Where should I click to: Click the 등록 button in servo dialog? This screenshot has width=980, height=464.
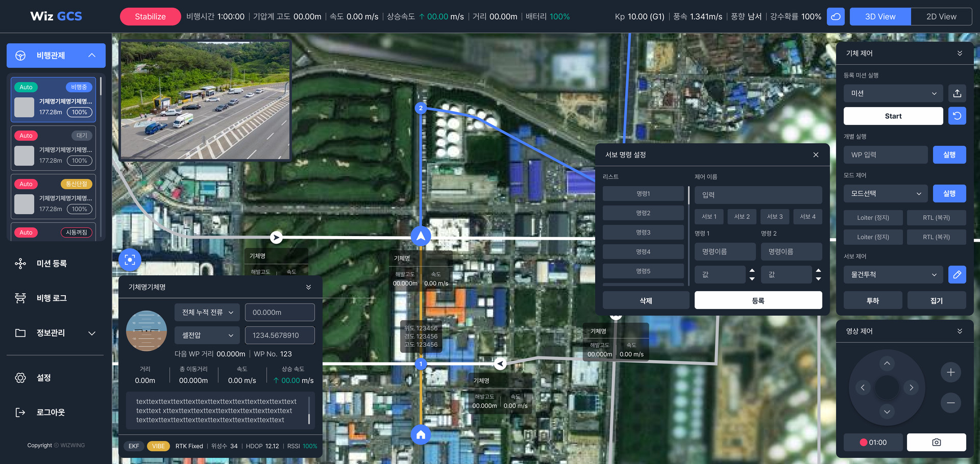coord(758,300)
